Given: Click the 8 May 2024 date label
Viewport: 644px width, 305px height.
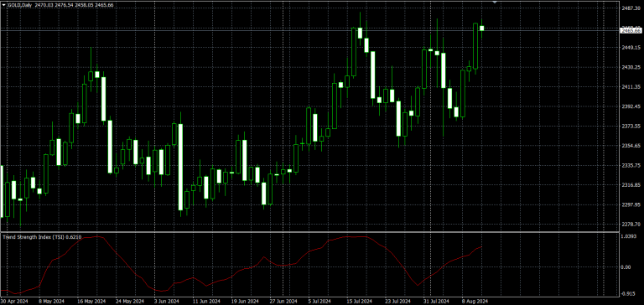Looking at the screenshot, I should click(52, 301).
